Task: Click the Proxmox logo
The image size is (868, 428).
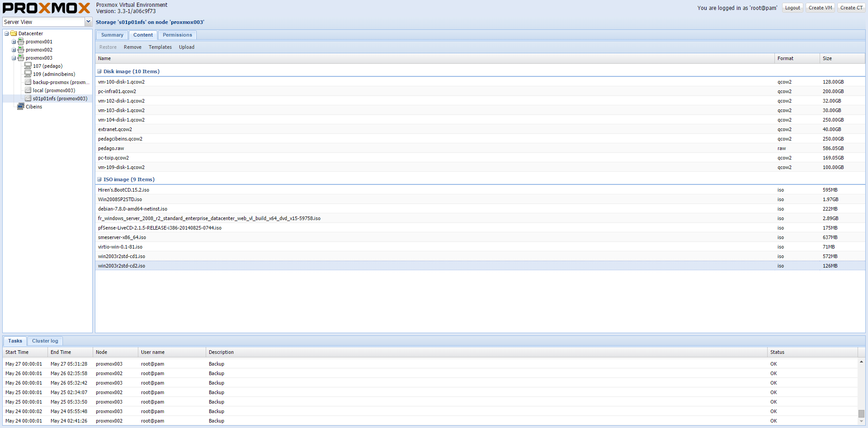Action: pyautogui.click(x=47, y=8)
